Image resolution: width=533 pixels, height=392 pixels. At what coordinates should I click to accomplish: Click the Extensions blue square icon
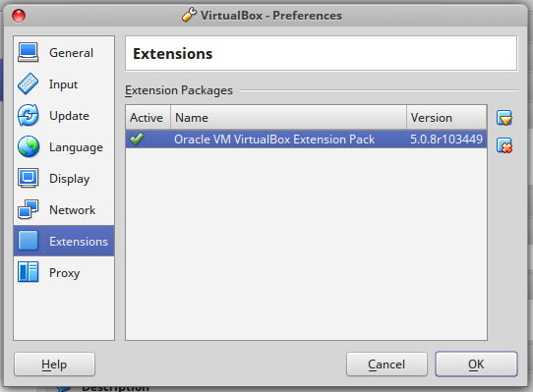click(x=29, y=241)
